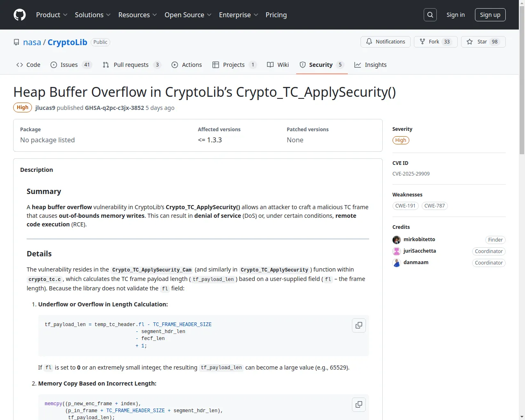Expand the Resources dropdown
The height and width of the screenshot is (420, 525).
tap(138, 15)
